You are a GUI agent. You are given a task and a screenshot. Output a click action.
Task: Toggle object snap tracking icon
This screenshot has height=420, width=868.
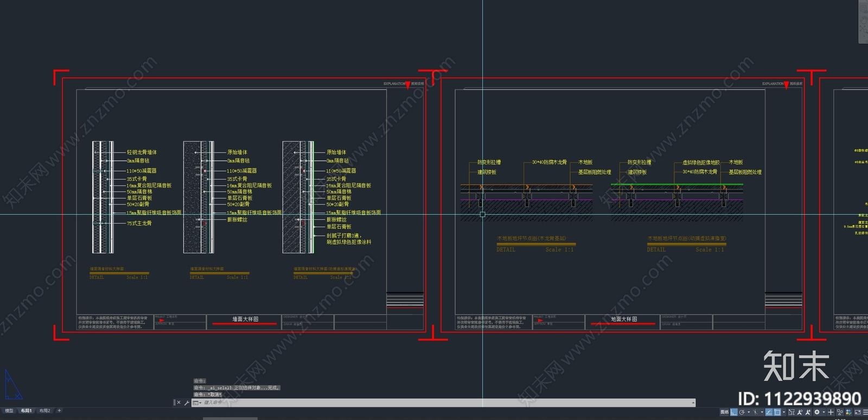click(769, 412)
